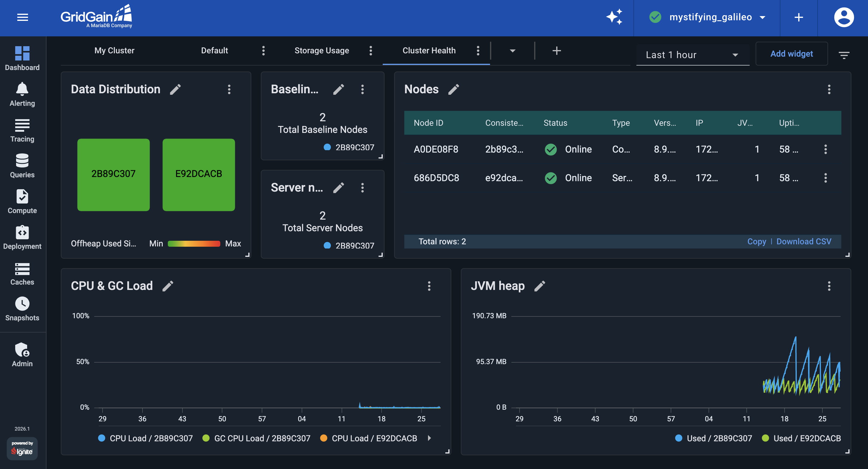Open CPU & GC Load widget options menu
This screenshot has height=469, width=868.
pyautogui.click(x=429, y=286)
